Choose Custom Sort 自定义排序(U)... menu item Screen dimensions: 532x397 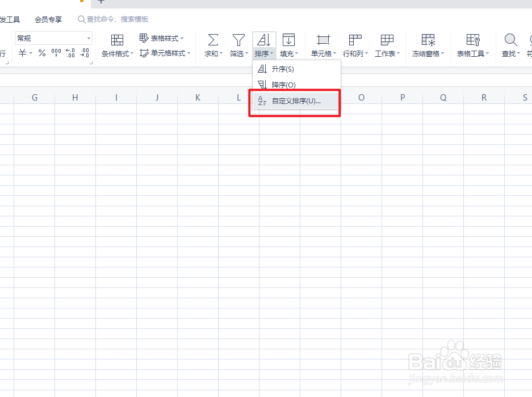pos(296,101)
